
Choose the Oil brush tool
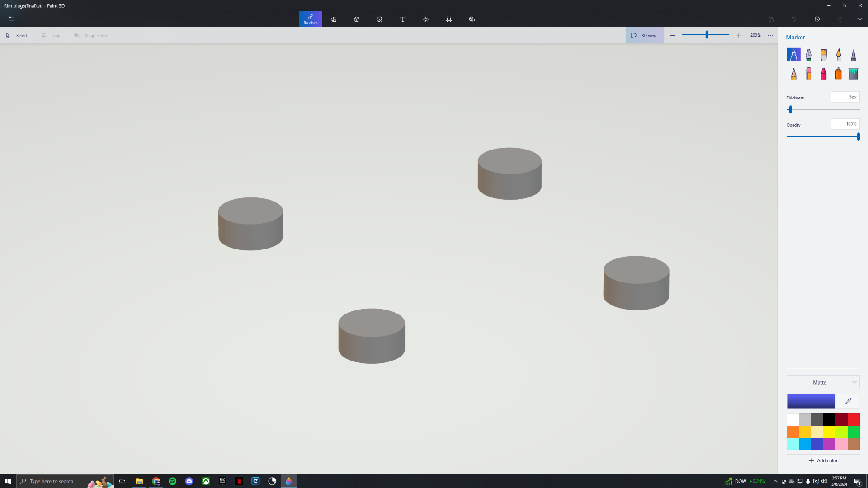[823, 55]
